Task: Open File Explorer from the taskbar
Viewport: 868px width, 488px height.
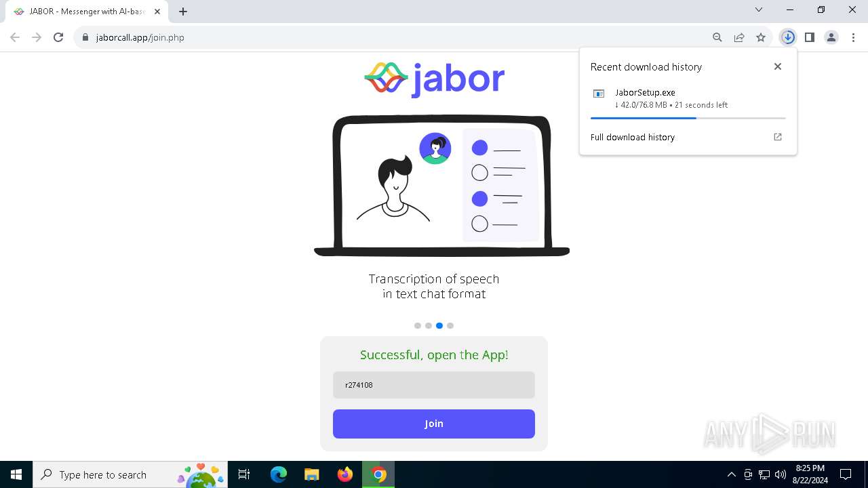Action: 311,474
